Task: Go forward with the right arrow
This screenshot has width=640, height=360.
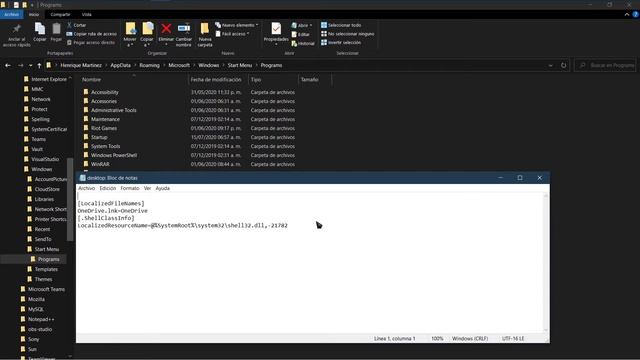Action: 20,65
